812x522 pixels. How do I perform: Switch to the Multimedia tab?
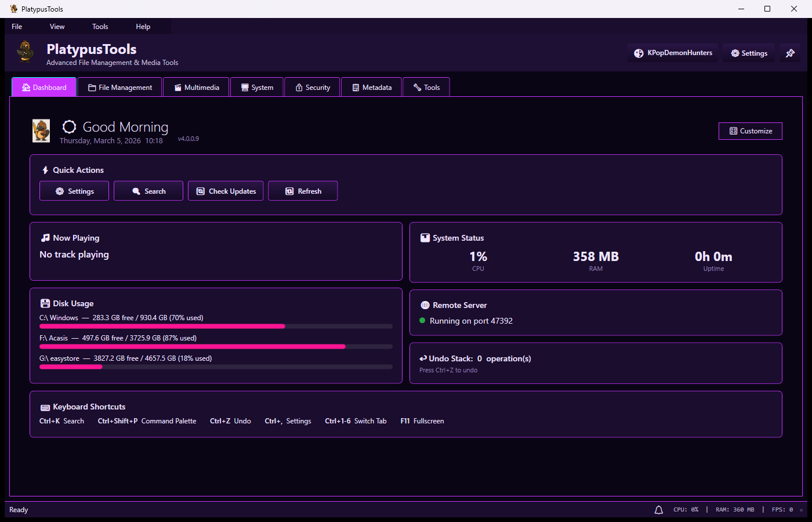tap(197, 88)
